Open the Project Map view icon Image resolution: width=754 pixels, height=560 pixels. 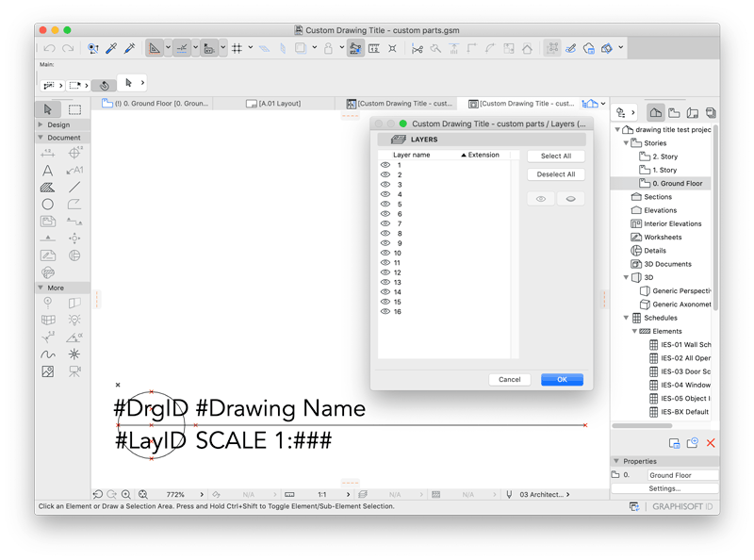pos(655,113)
